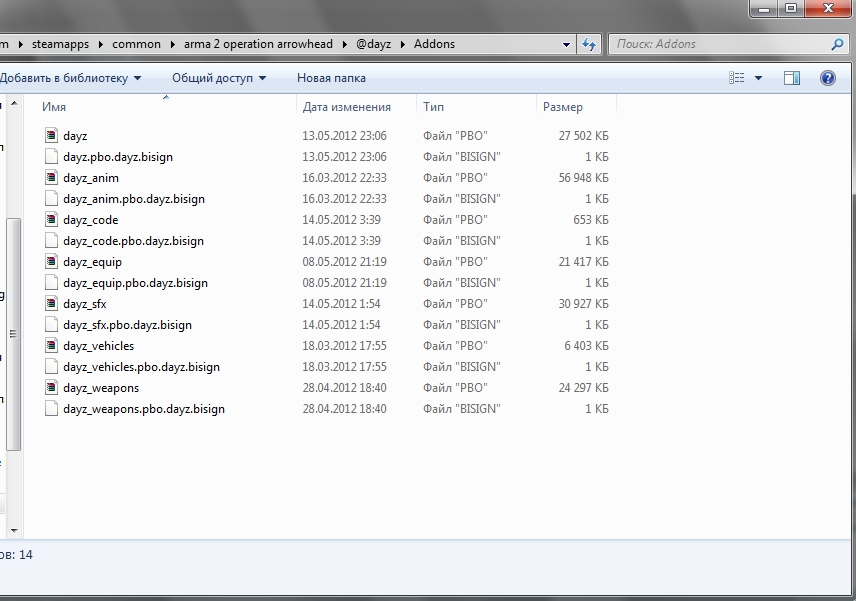Click the dayz_vehicles PBO file icon
This screenshot has width=856, height=601.
coord(51,346)
